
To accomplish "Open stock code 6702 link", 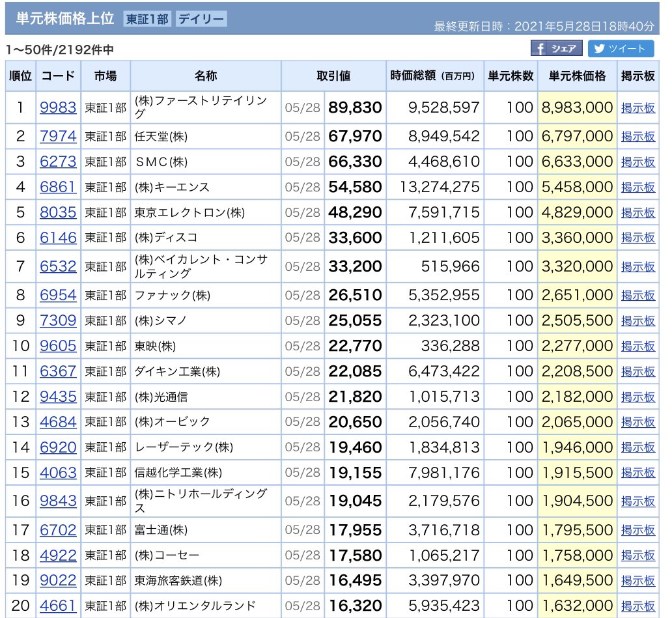I will [58, 529].
